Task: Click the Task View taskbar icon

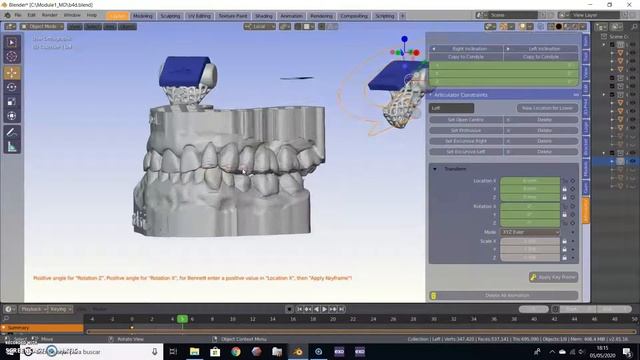Action: [173, 351]
